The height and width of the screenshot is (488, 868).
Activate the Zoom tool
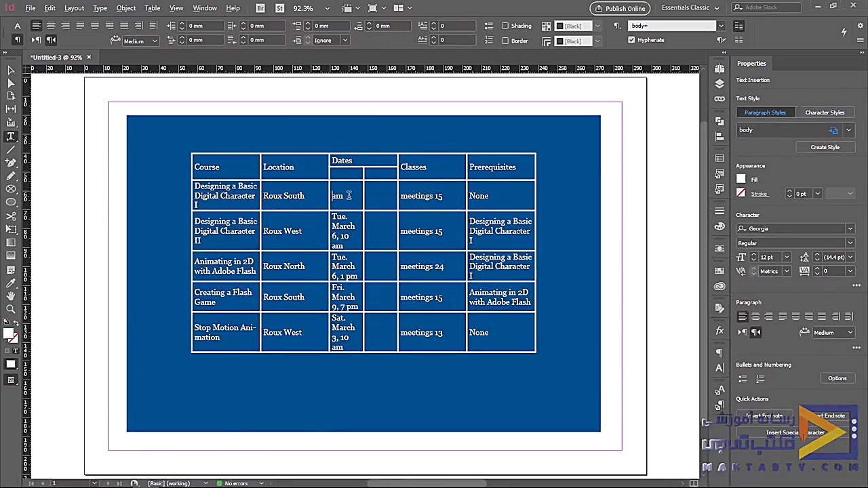11,310
